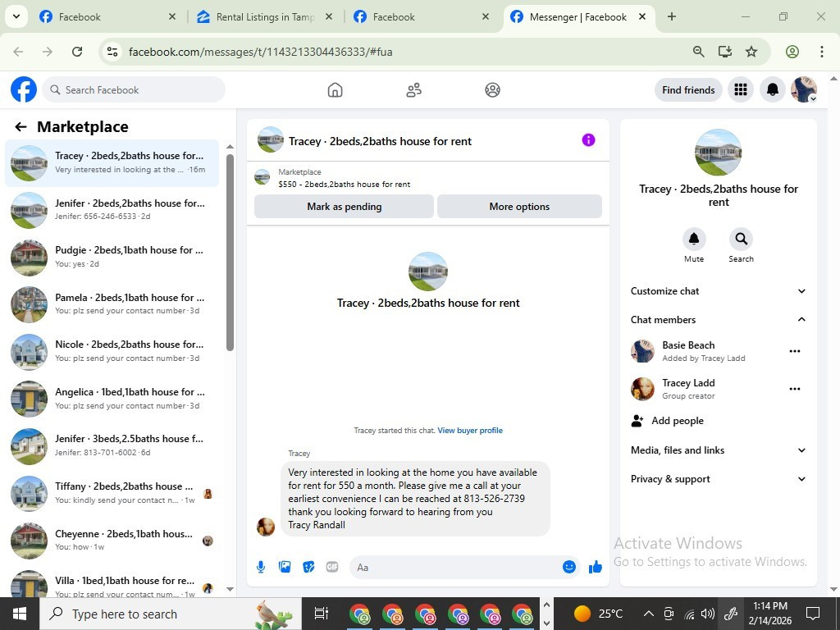Click the browser address bar URL
This screenshot has width=840, height=630.
260,52
